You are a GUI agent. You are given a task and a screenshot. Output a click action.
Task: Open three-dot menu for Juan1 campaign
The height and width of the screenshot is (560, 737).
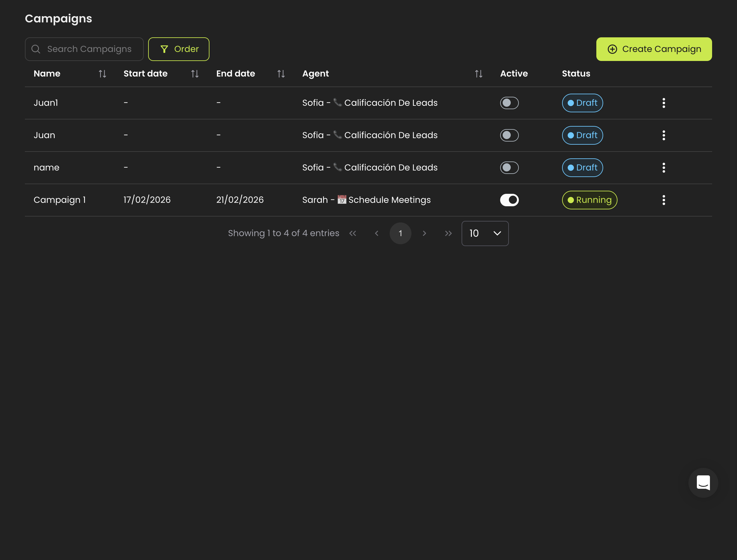pyautogui.click(x=664, y=103)
